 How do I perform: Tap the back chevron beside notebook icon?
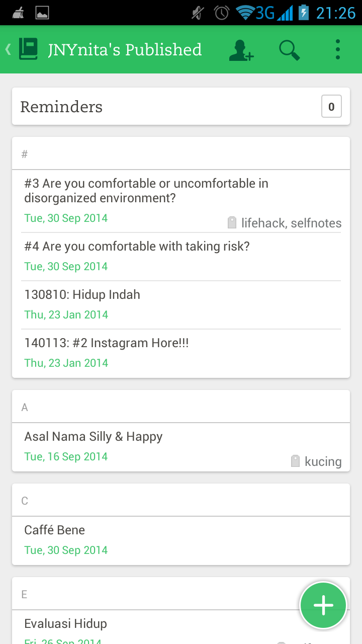[8, 49]
